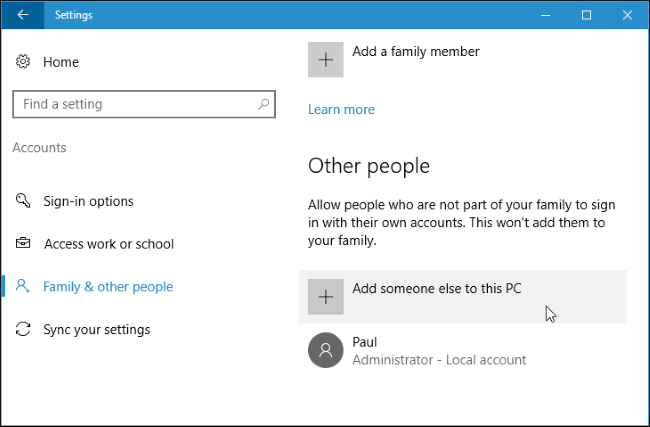Click the Family & other people icon
The height and width of the screenshot is (427, 650).
tap(23, 287)
